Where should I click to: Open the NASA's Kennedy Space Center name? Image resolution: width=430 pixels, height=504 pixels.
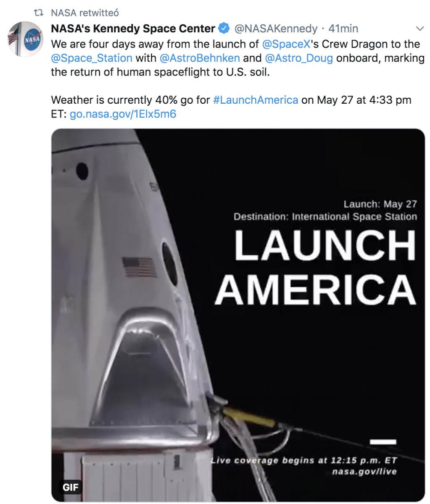[133, 29]
